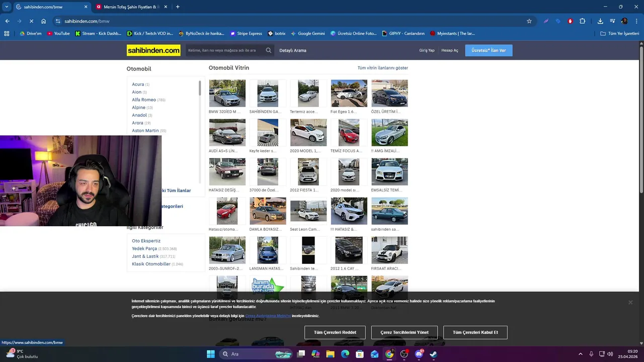644x362 pixels.
Task: Click Çerez Tercihlerimi Yönet
Action: click(x=405, y=332)
